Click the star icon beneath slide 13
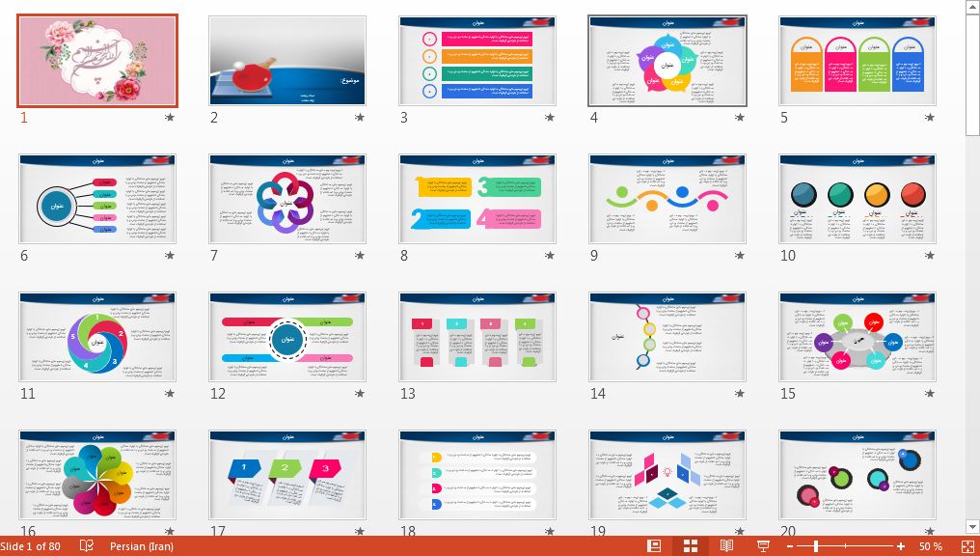Viewport: 980px width, 556px height. click(x=550, y=394)
